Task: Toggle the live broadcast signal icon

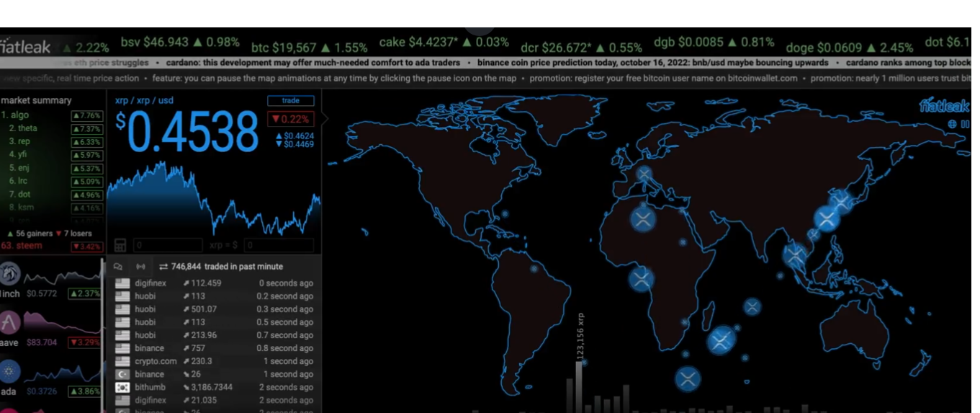Action: click(x=140, y=267)
